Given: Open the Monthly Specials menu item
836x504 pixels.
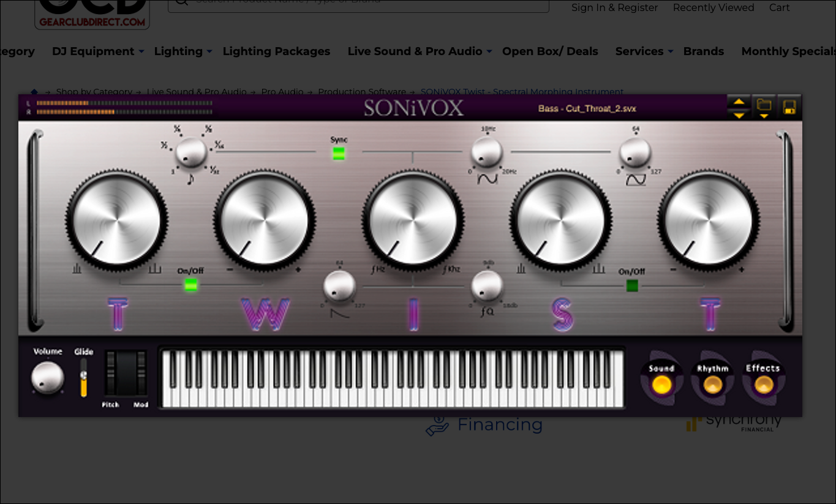Looking at the screenshot, I should [788, 51].
